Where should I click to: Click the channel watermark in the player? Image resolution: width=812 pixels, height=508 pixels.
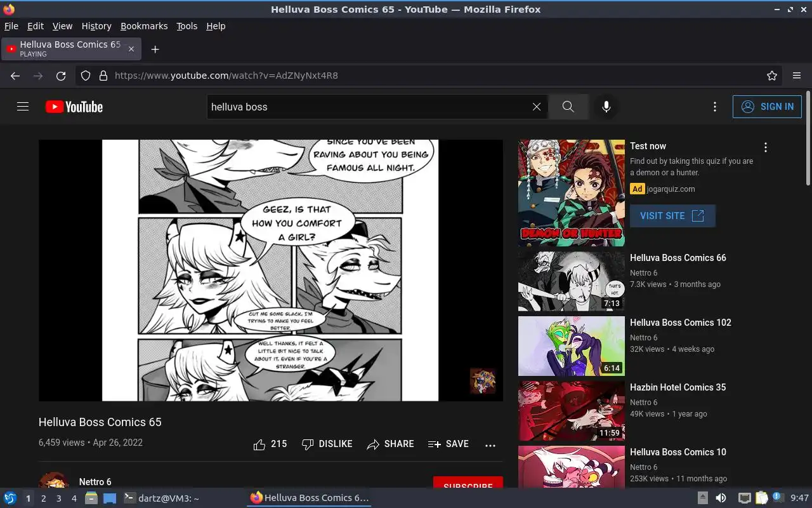pyautogui.click(x=483, y=381)
